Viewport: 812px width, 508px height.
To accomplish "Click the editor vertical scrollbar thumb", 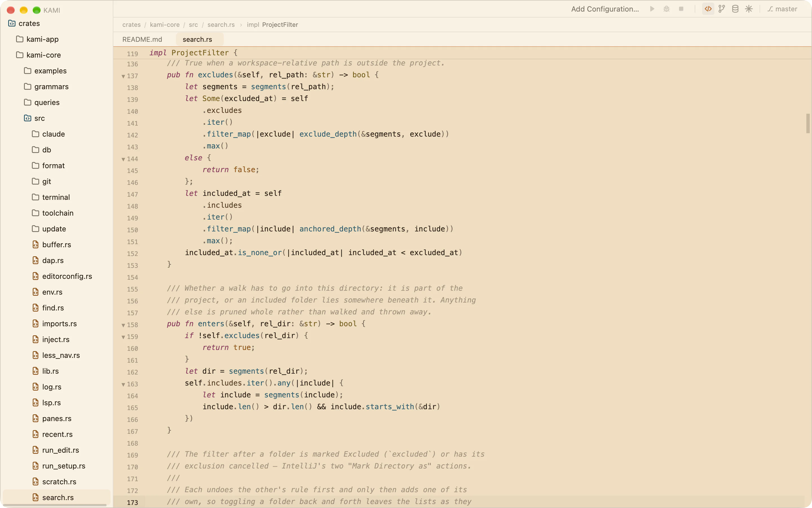I will point(808,124).
